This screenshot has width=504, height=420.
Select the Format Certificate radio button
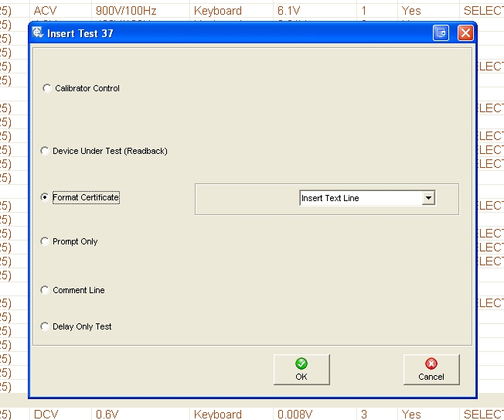[x=45, y=197]
